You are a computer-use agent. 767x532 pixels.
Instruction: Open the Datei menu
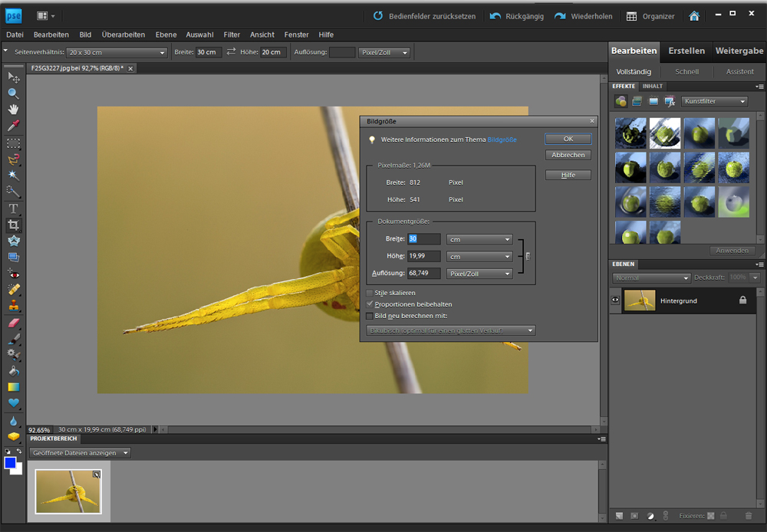click(15, 34)
